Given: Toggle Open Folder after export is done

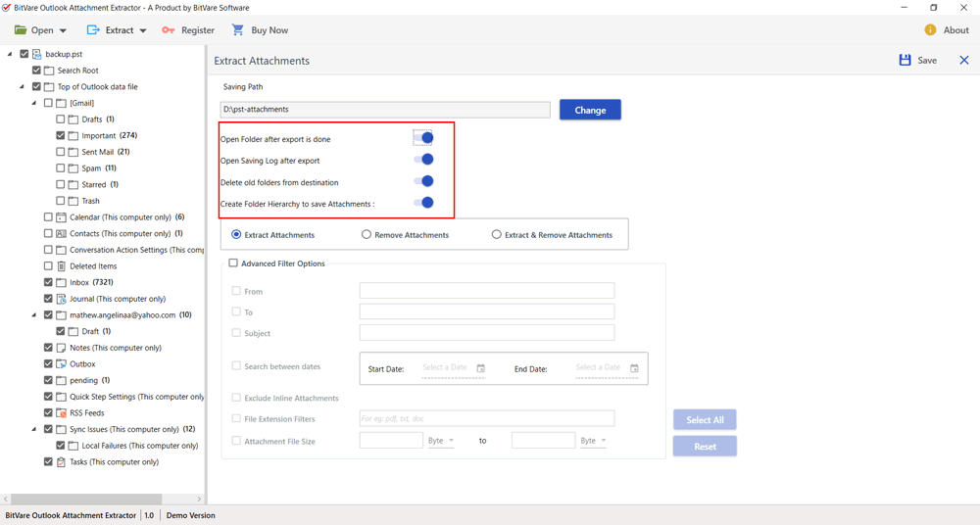Looking at the screenshot, I should (x=423, y=138).
